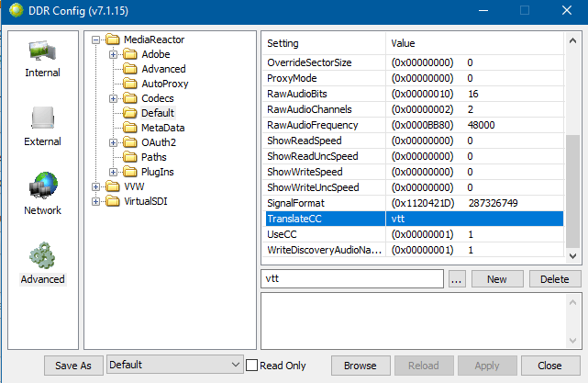Select the ShowWriteSpeed setting row
This screenshot has height=383, width=588.
[415, 172]
